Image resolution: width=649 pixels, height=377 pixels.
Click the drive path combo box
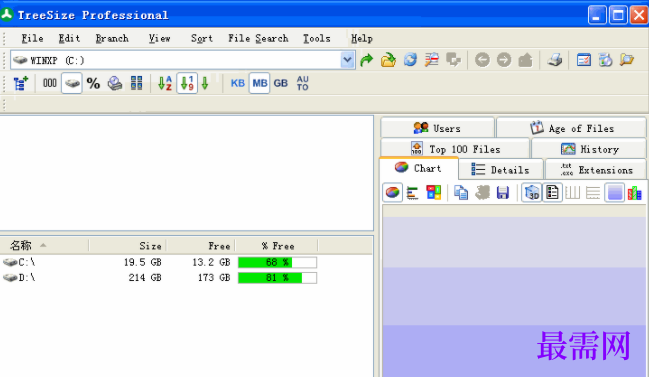pyautogui.click(x=183, y=60)
